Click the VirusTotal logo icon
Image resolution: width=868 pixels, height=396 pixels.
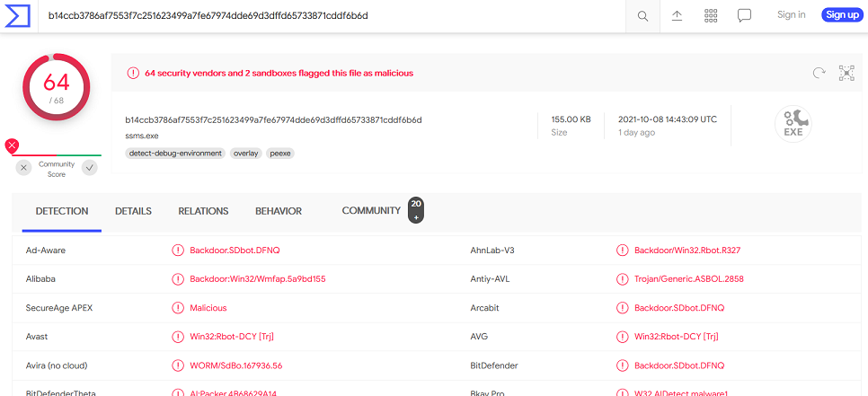click(x=16, y=16)
